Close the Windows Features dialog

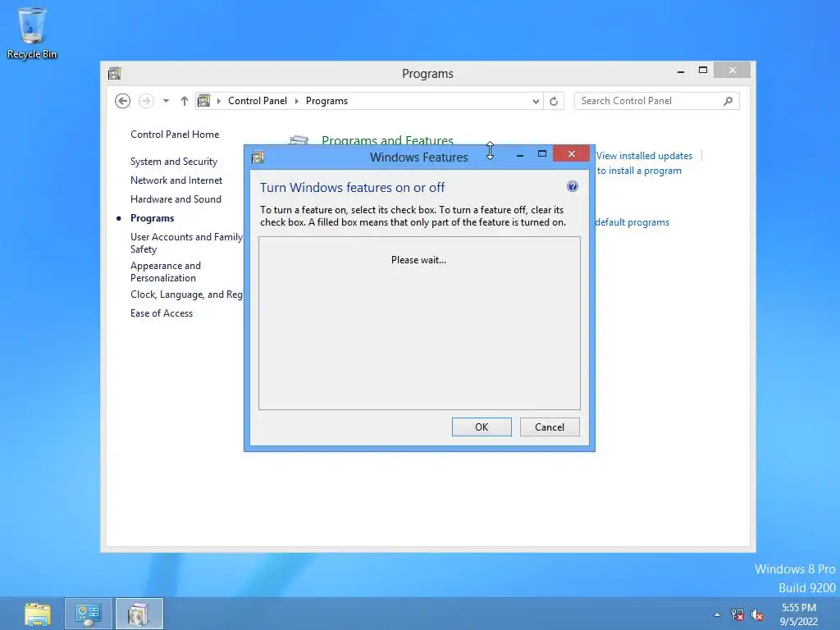tap(572, 153)
